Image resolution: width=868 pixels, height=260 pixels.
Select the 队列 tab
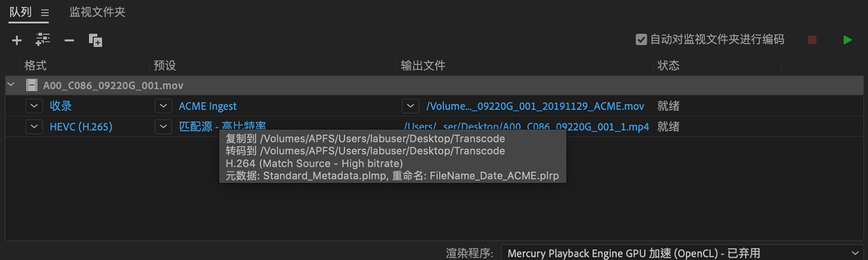tap(21, 12)
